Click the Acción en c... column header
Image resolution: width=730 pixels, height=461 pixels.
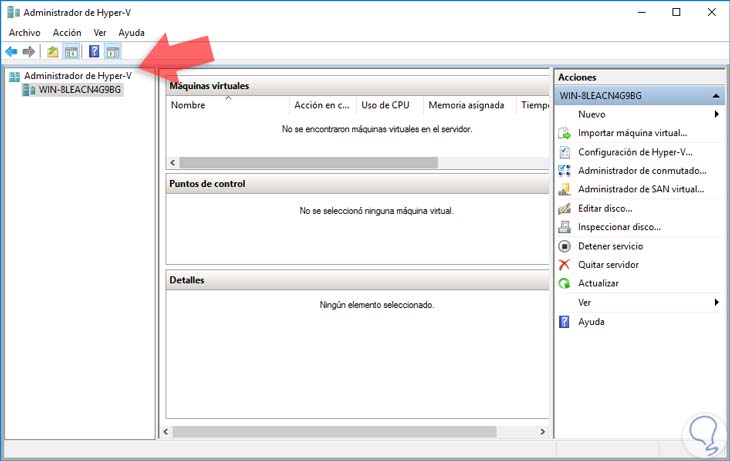(x=323, y=105)
